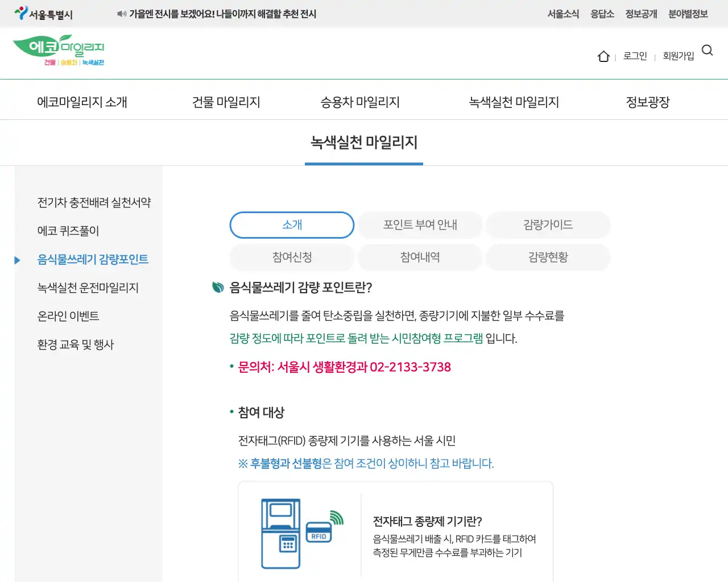Open the 정보광장 menu

tap(648, 102)
